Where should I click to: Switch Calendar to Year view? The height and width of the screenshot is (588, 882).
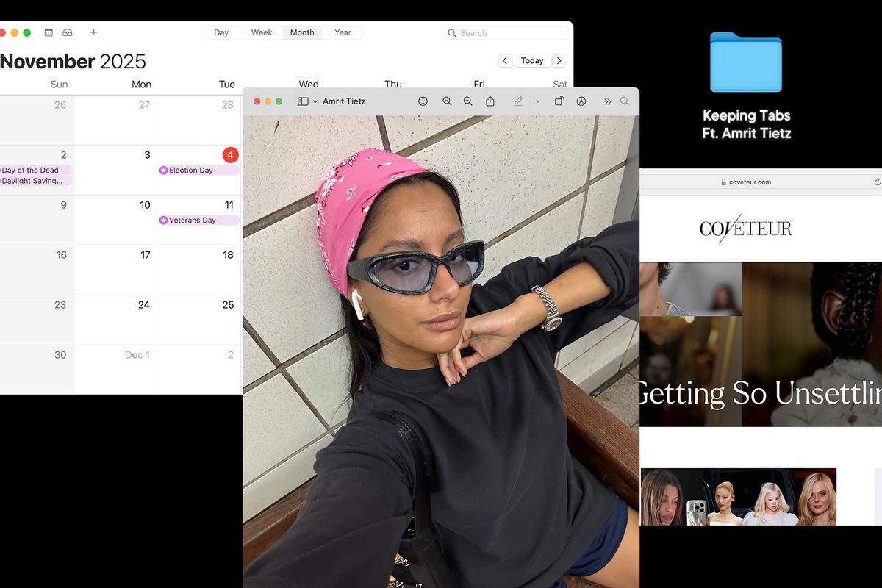(343, 32)
